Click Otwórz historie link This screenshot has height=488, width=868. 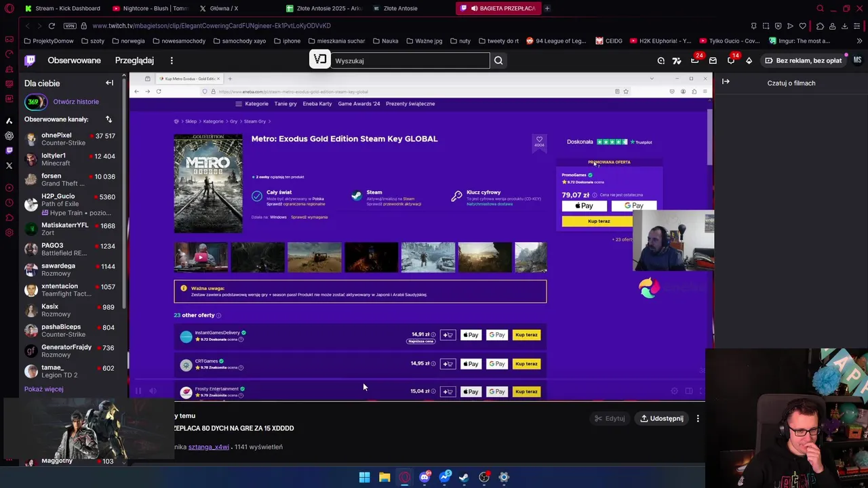(x=76, y=102)
